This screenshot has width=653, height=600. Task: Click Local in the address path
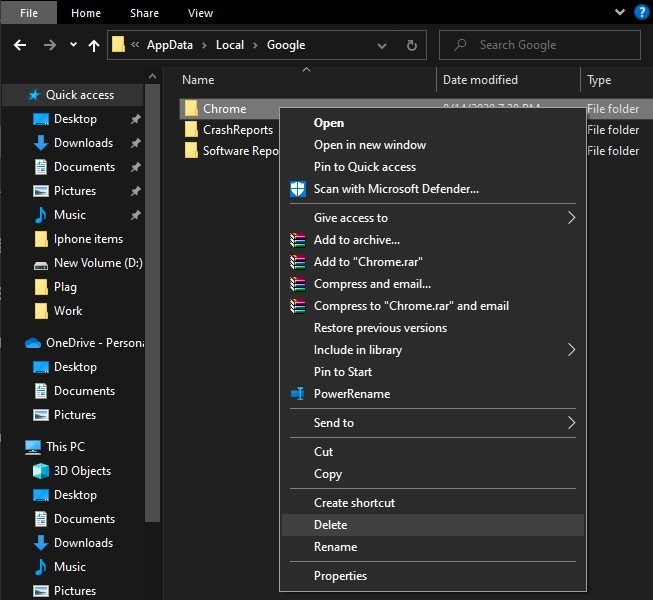[230, 45]
